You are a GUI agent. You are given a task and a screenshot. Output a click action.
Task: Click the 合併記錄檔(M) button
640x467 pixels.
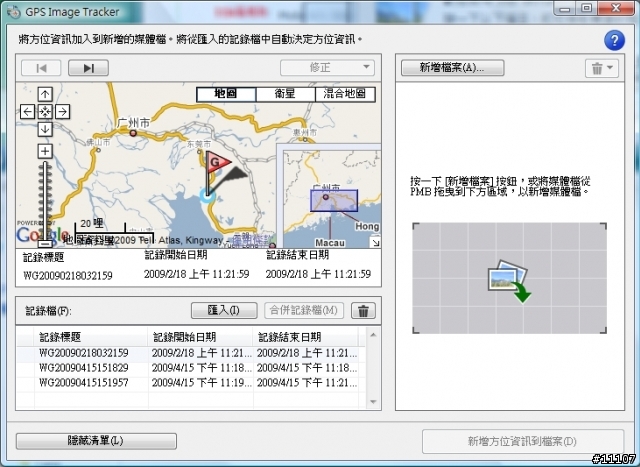coord(304,311)
